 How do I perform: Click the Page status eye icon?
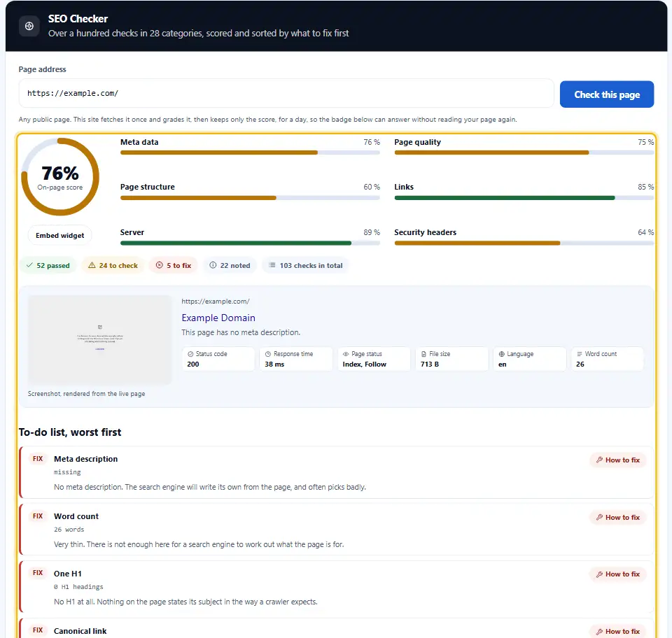click(345, 354)
